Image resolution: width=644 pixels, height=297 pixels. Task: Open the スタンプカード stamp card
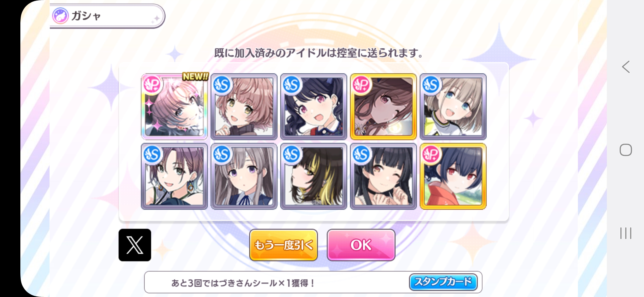tap(443, 282)
